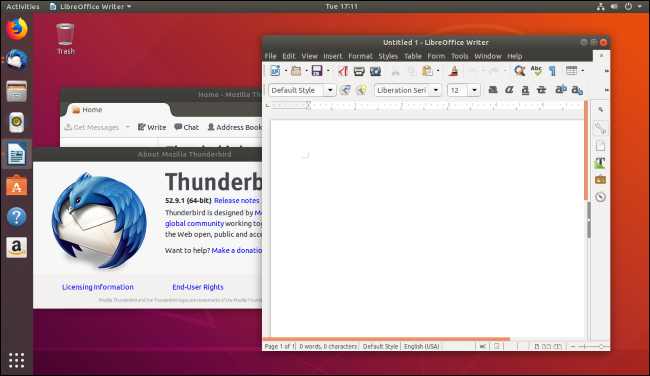Toggle Superscript formatting icon
This screenshot has width=650, height=376.
(561, 90)
